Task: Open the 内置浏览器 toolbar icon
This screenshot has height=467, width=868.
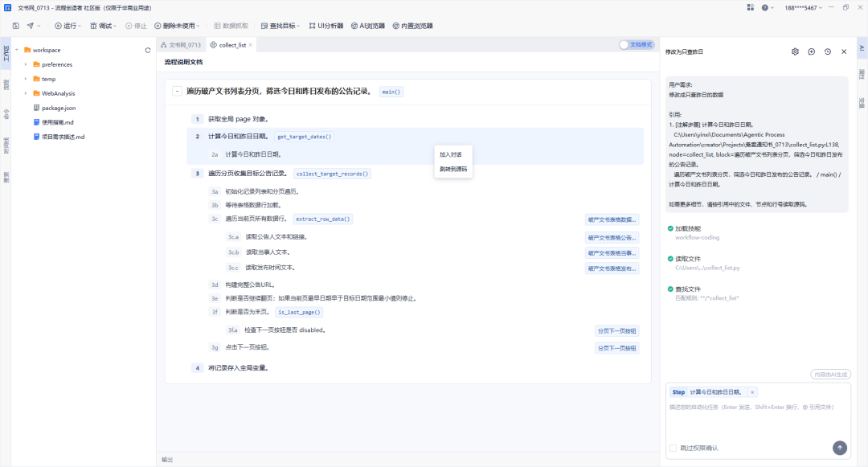Action: click(x=412, y=26)
